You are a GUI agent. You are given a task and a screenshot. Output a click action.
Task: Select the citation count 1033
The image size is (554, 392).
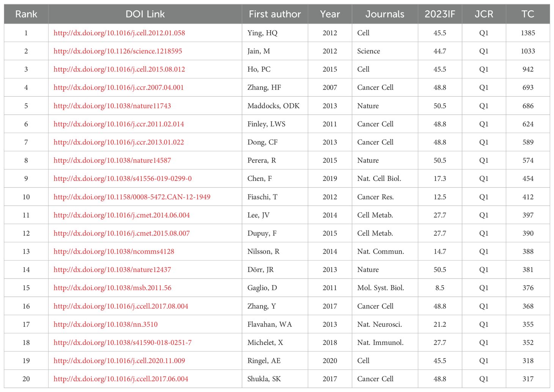click(528, 51)
